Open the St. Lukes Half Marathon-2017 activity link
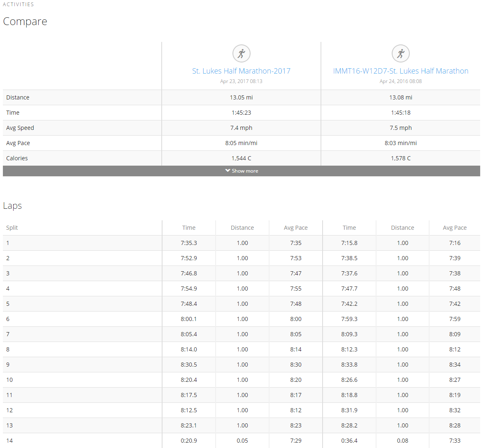481x448 pixels. [241, 71]
